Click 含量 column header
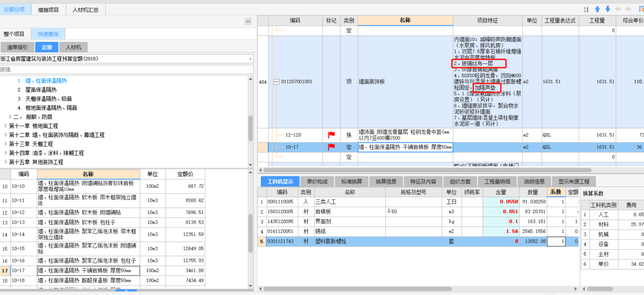644x295 pixels. pyautogui.click(x=501, y=192)
